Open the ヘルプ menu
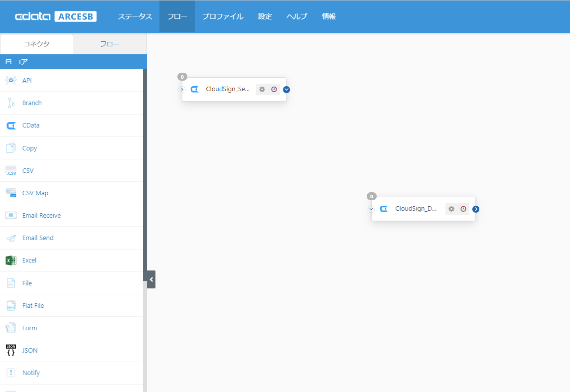570x392 pixels. click(x=296, y=16)
